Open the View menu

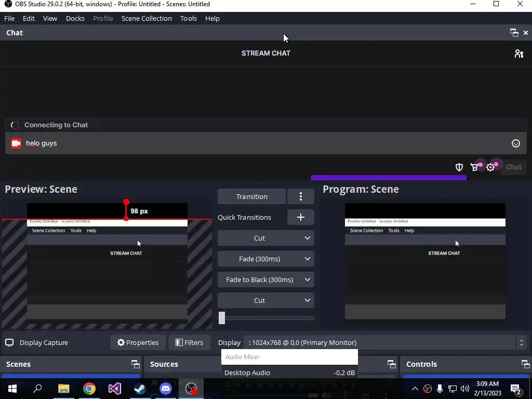click(x=50, y=18)
